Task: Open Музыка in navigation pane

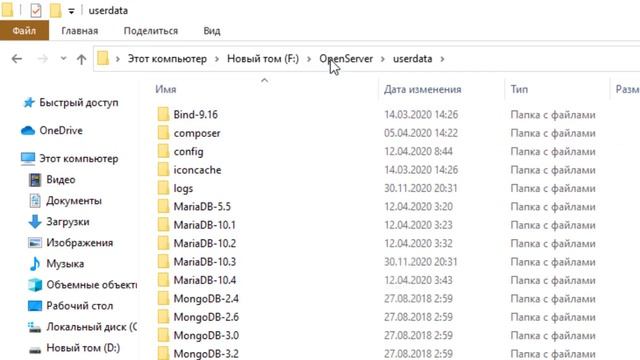Action: click(65, 264)
